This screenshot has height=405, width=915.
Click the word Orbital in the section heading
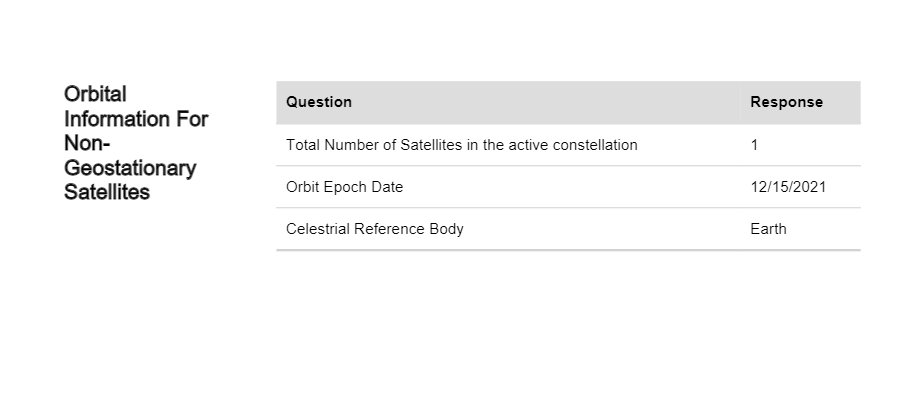coord(95,94)
